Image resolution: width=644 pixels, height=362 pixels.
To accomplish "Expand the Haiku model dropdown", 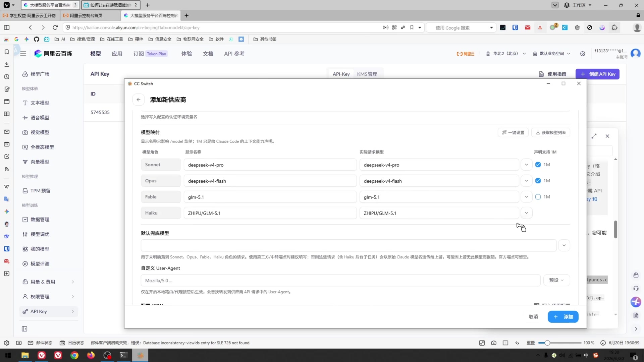I will click(x=527, y=213).
